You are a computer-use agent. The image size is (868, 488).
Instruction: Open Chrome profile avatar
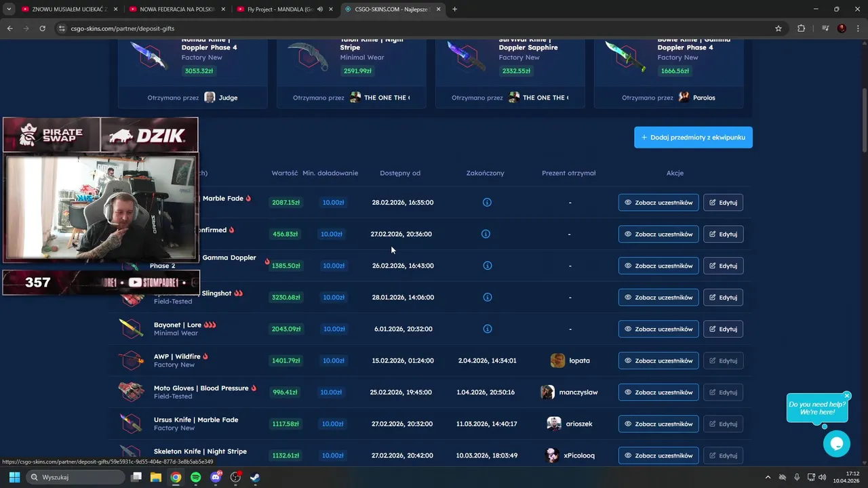842,28
